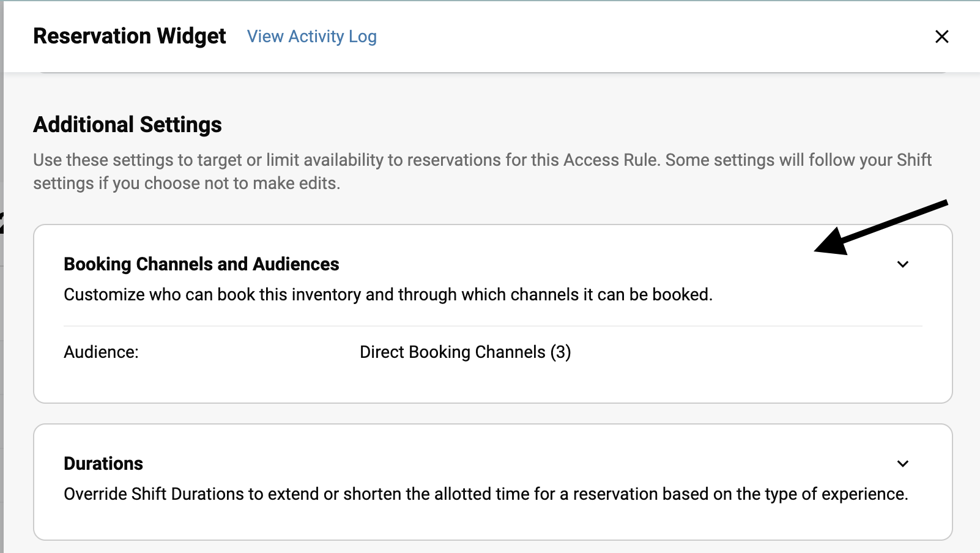980x553 pixels.
Task: Click the Reservation Widget title
Action: point(129,37)
